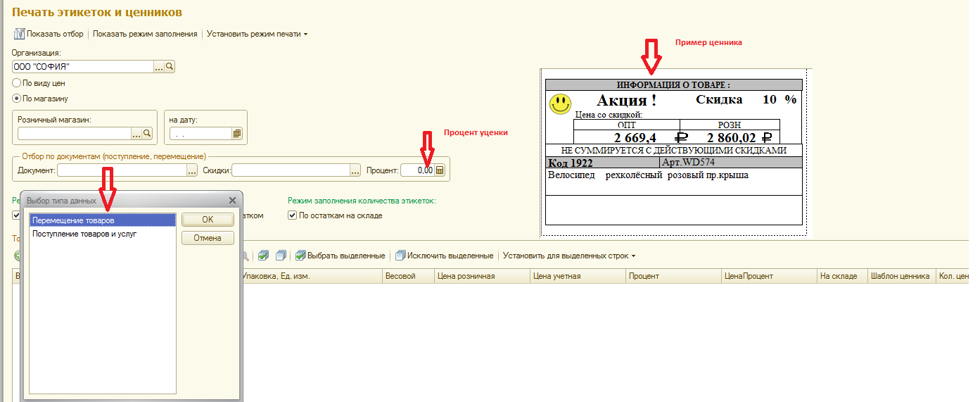Close the Выбор типа данных dialog

coord(233,201)
